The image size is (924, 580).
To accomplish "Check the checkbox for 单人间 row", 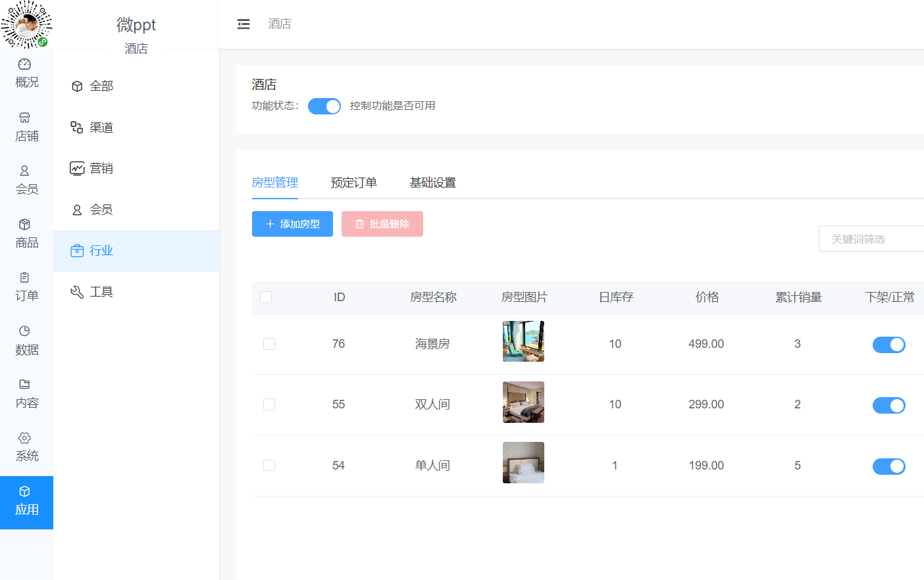I will [269, 466].
